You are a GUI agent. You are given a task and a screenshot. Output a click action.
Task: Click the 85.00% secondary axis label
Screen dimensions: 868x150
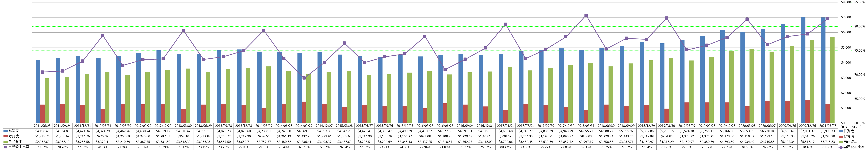(860, 2)
